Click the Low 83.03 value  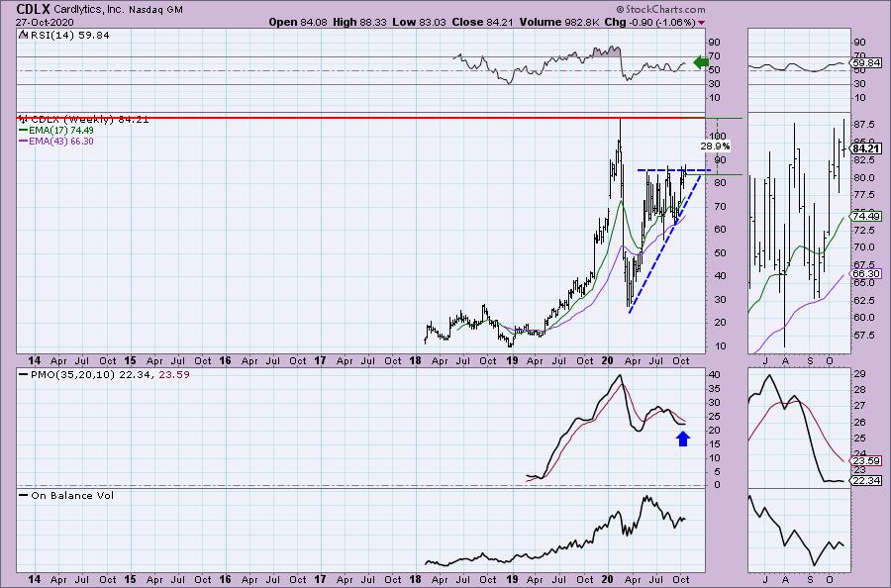coord(419,22)
